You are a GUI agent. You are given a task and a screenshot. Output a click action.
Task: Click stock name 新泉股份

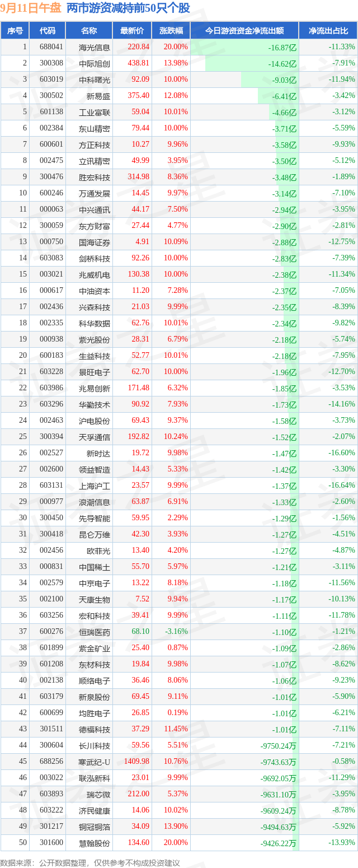pos(95,697)
